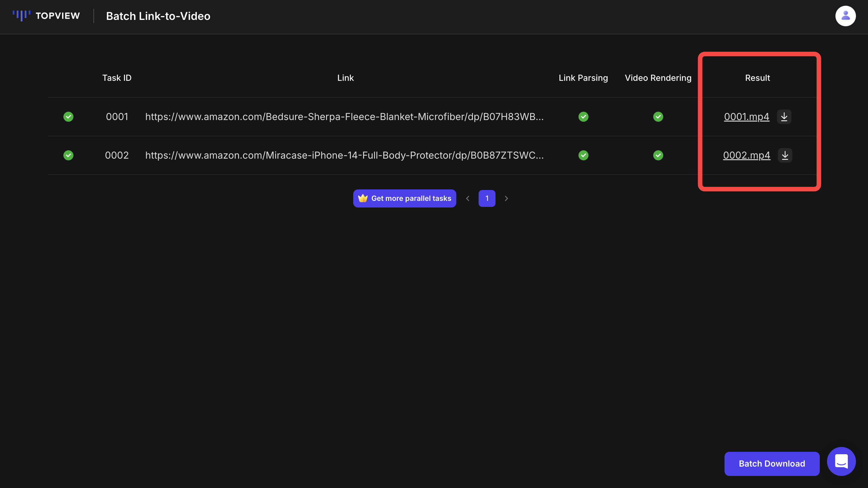Go to previous page with left chevron
This screenshot has width=868, height=488.
click(x=467, y=198)
